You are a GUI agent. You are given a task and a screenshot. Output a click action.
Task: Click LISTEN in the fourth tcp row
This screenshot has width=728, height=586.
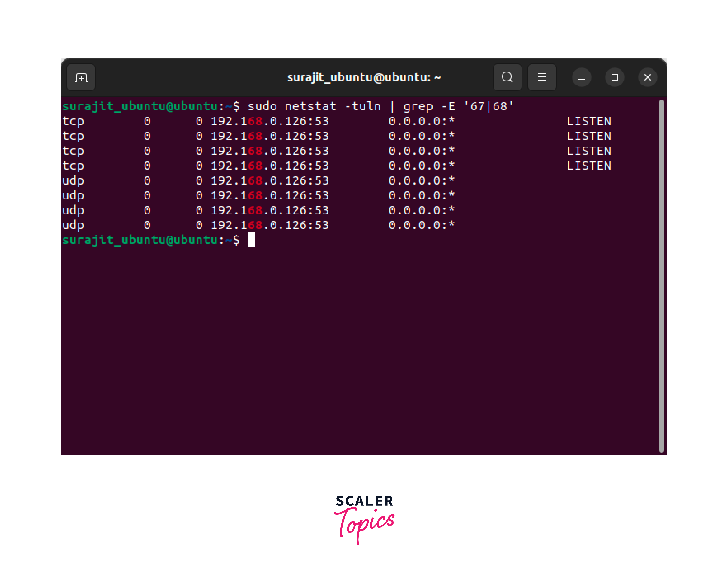tap(589, 166)
